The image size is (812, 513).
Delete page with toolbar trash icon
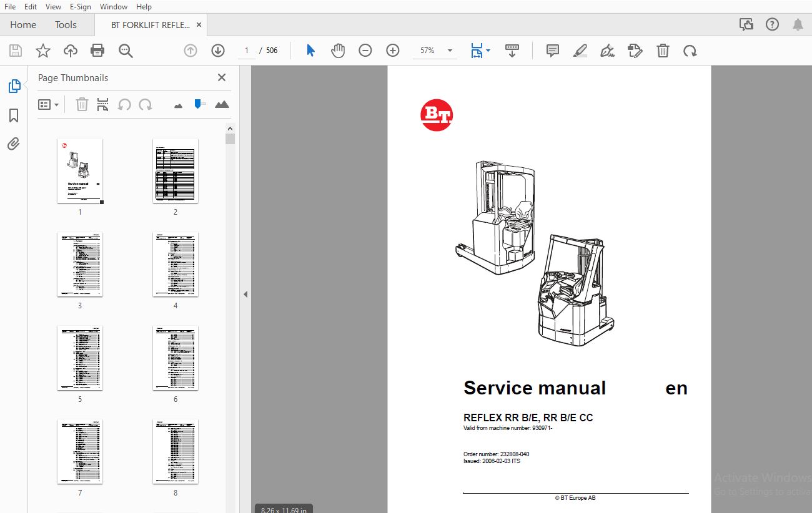663,51
